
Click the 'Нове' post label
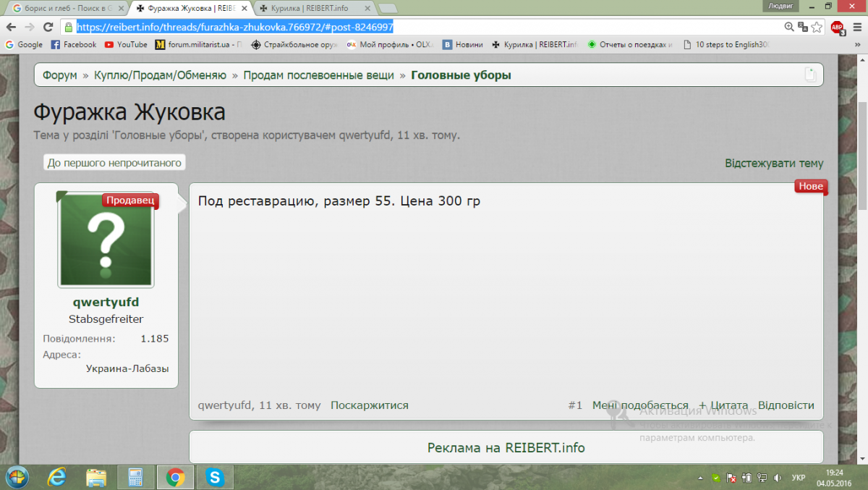point(810,186)
